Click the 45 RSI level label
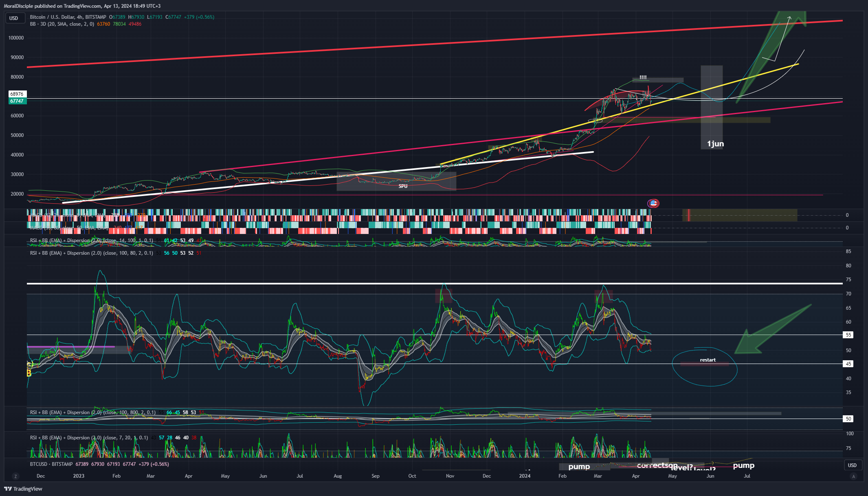Image resolution: width=868 pixels, height=496 pixels. pyautogui.click(x=848, y=364)
